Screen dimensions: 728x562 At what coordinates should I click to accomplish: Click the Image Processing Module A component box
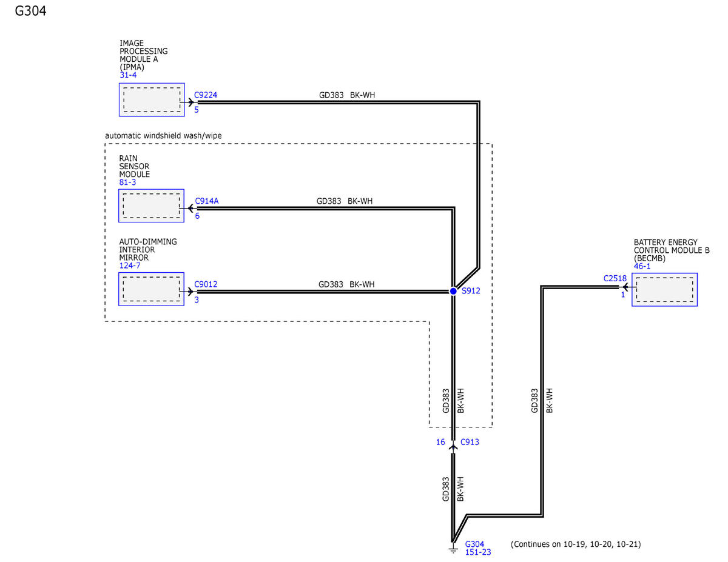click(151, 99)
